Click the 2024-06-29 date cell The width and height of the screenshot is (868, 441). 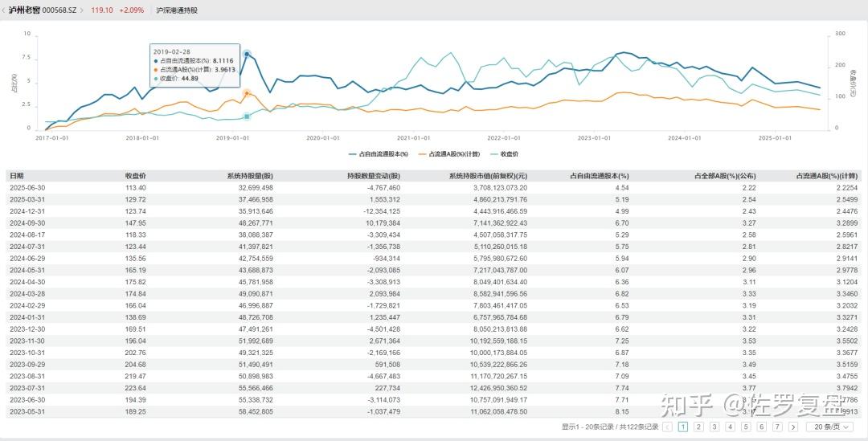27,259
